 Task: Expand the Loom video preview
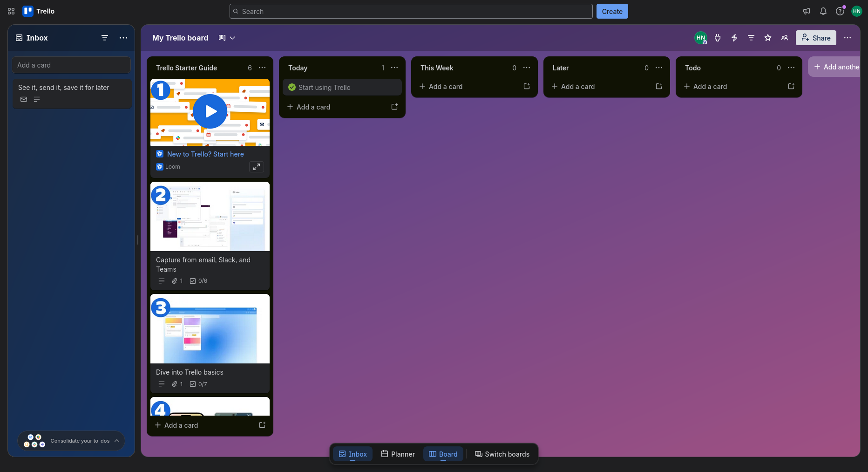(257, 167)
